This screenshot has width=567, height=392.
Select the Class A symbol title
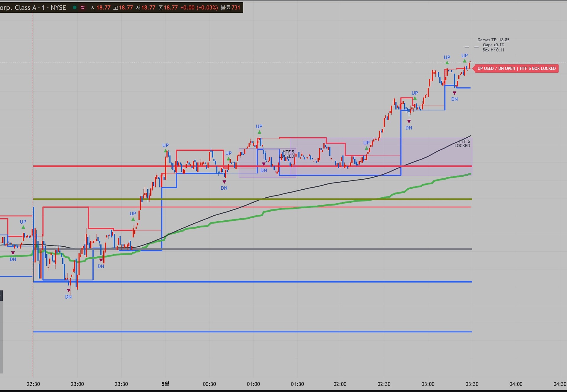[x=33, y=7]
